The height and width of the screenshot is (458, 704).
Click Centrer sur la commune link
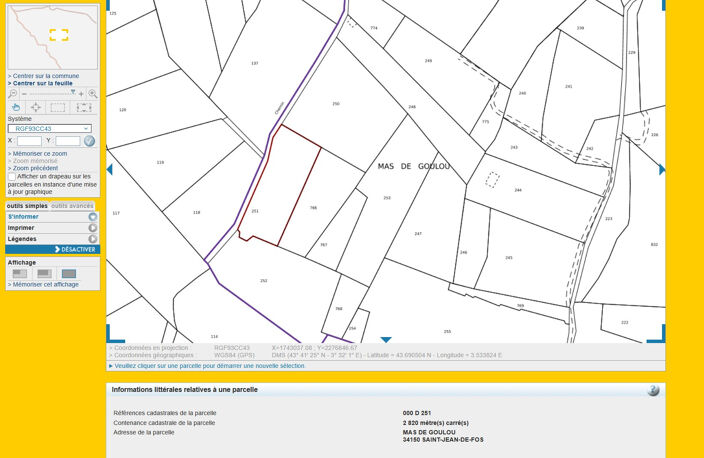(44, 76)
